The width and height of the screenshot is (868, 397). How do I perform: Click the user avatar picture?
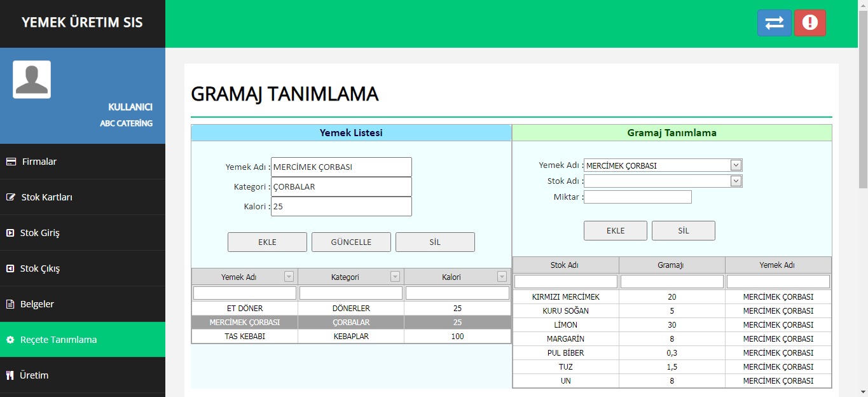pos(32,80)
